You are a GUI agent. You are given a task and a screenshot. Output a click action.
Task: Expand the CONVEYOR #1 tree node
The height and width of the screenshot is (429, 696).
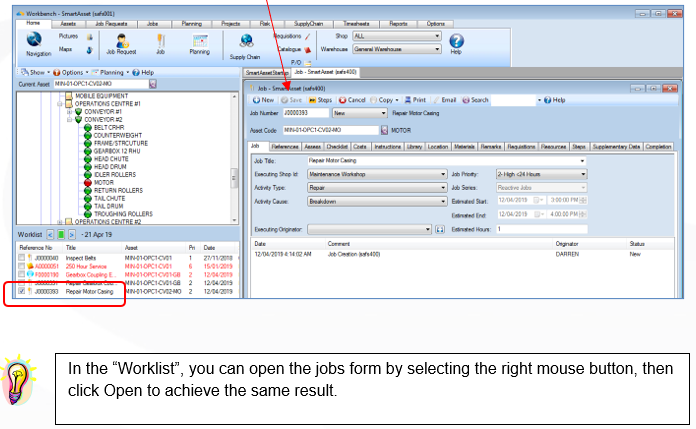click(x=69, y=112)
